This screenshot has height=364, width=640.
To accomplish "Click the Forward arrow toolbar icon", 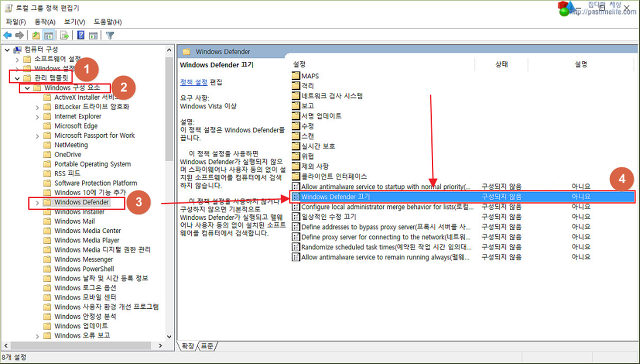I will click(20, 36).
